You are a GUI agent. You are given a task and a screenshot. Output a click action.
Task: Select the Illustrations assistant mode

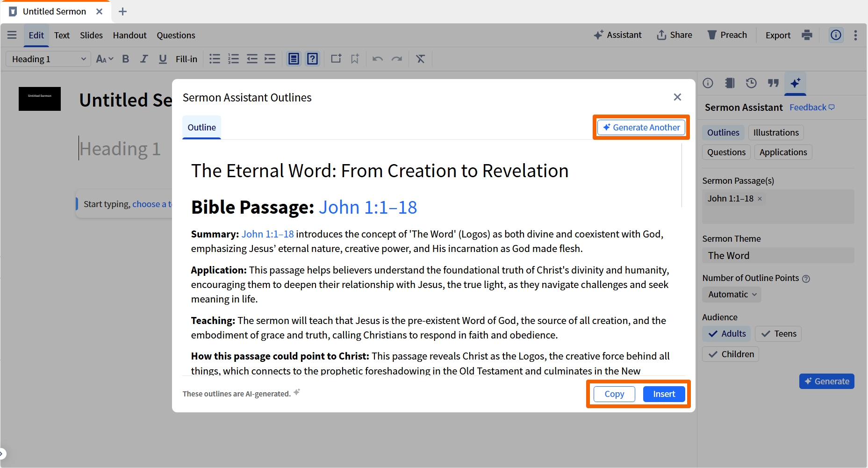coord(776,133)
